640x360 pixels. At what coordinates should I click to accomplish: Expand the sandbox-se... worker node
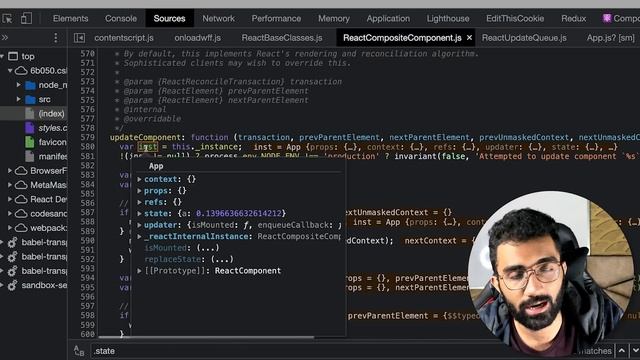[x=2, y=285]
